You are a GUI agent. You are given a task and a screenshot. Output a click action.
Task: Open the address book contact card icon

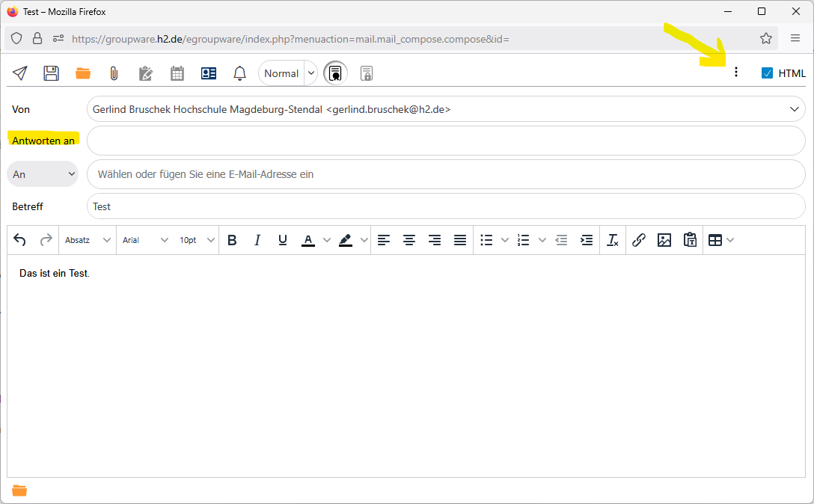click(x=208, y=73)
